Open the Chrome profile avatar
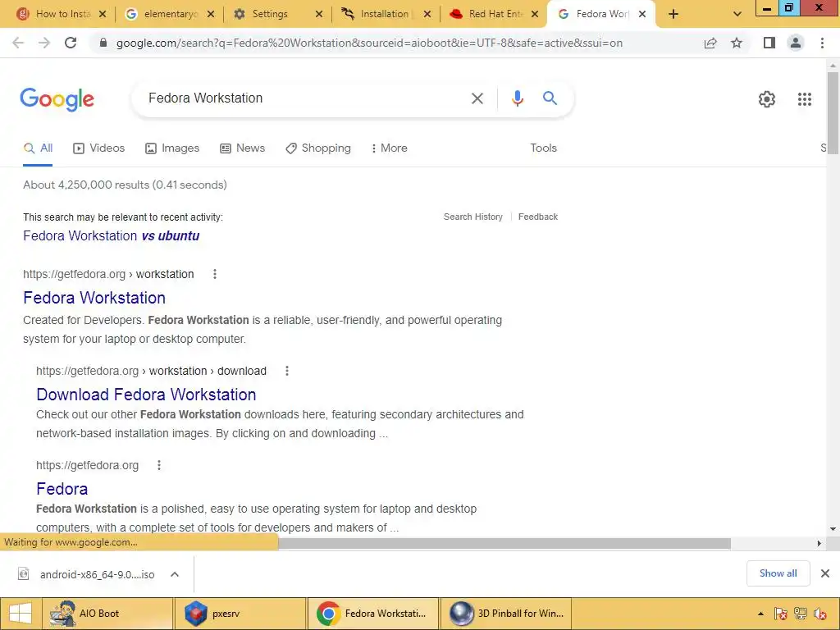 796,43
